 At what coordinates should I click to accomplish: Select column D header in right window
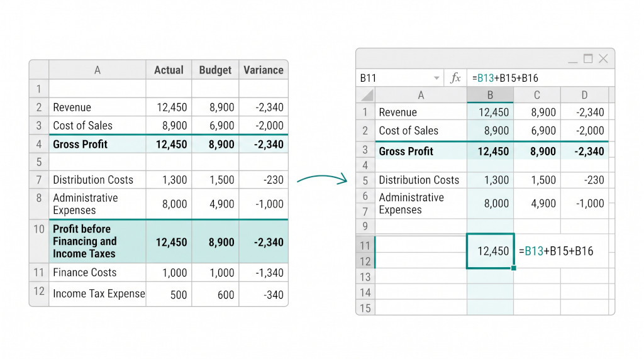point(584,96)
